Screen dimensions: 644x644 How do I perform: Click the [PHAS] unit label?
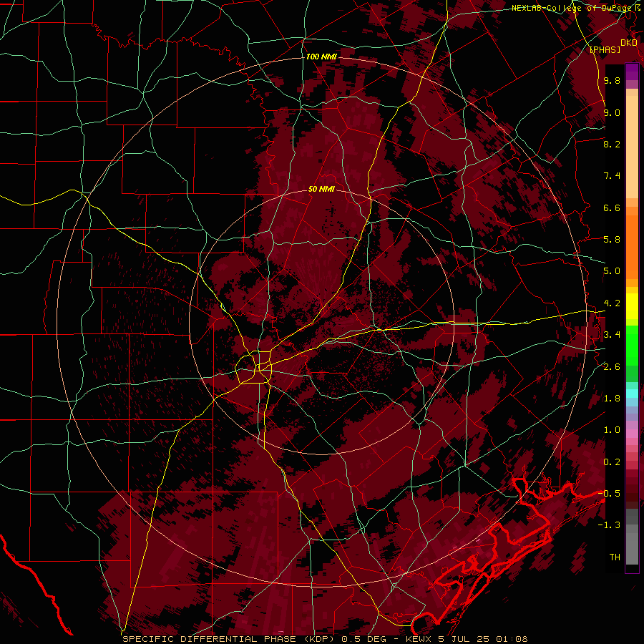(605, 49)
